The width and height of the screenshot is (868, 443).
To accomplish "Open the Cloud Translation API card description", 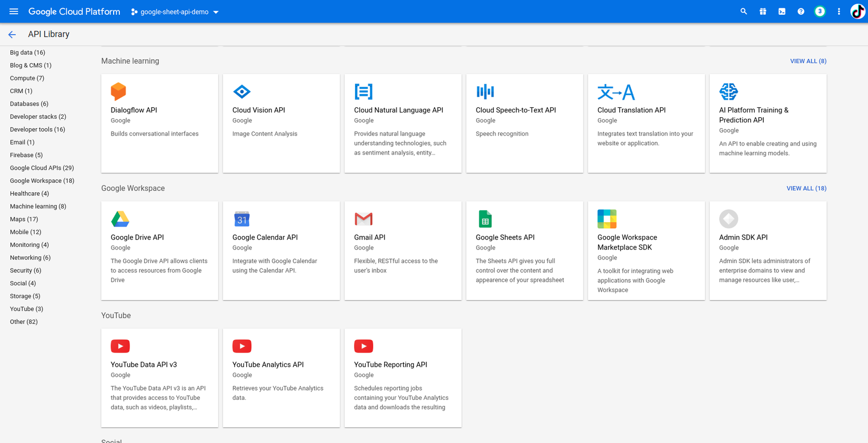I will point(645,139).
